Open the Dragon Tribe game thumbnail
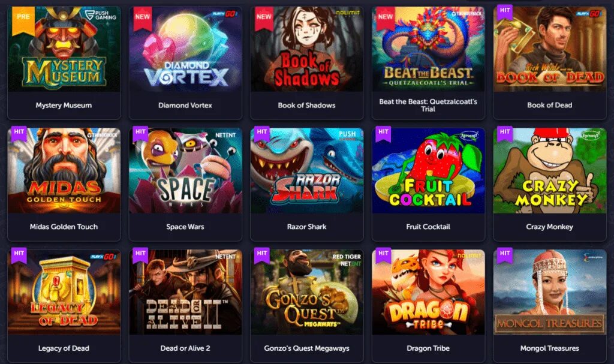Viewport: 614px width, 364px height. click(428, 292)
